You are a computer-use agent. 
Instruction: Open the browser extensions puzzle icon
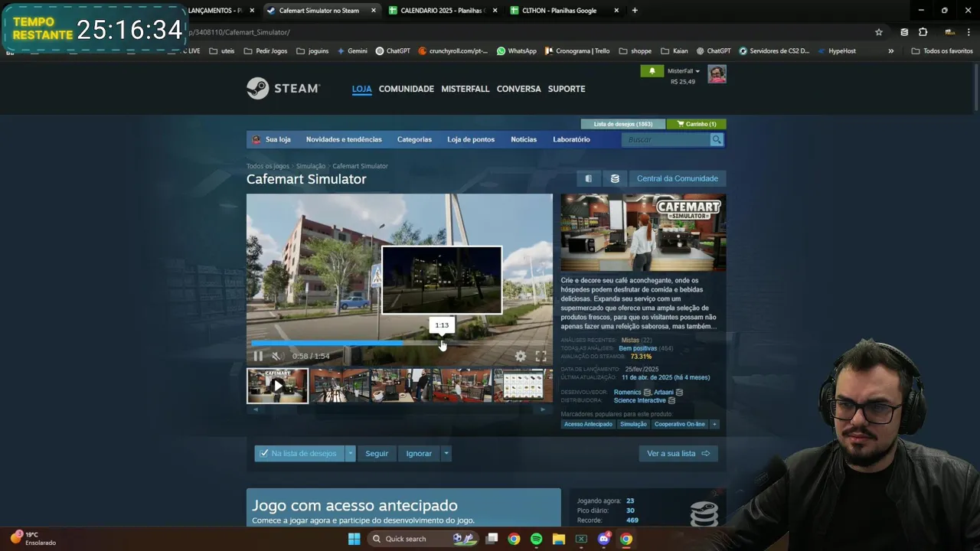coord(923,32)
